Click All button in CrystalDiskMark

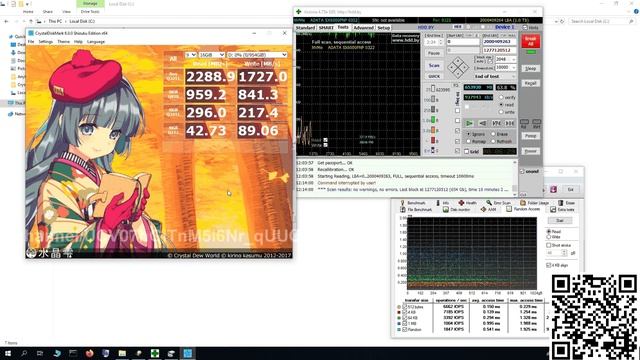(173, 59)
